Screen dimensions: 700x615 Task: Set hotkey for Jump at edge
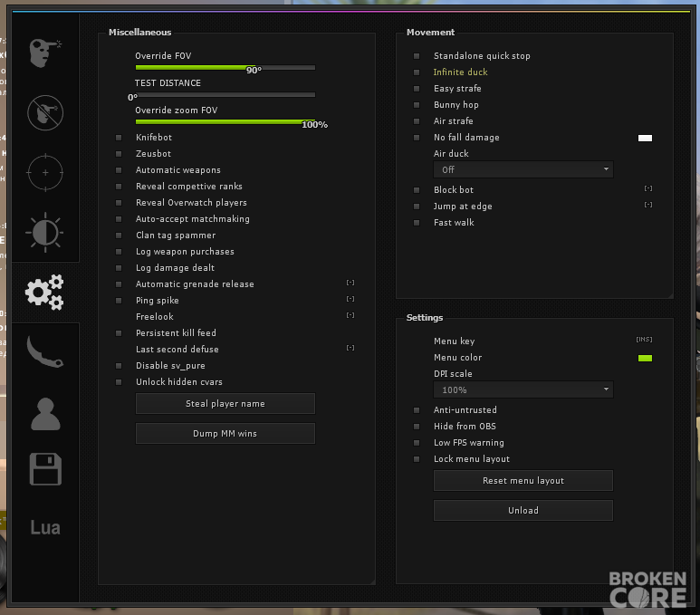[x=648, y=205]
